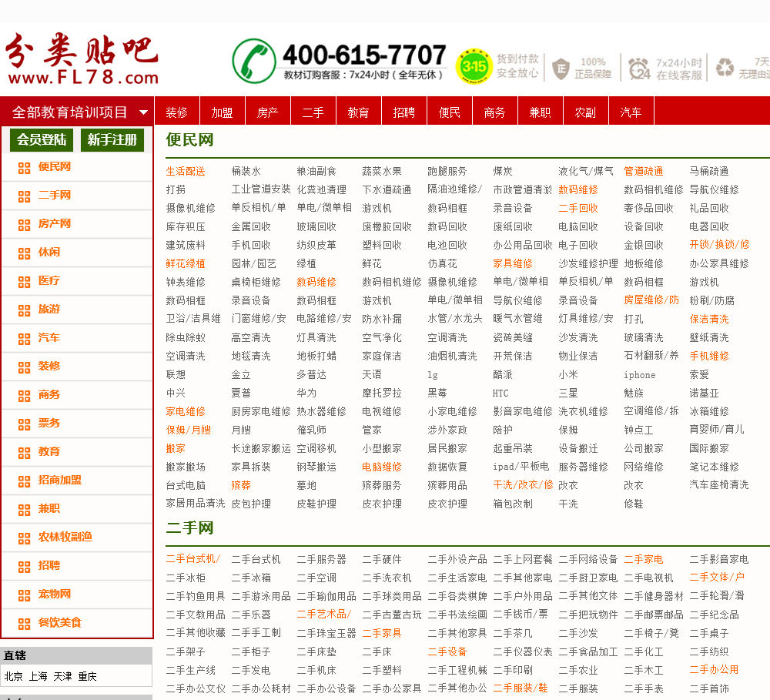This screenshot has width=770, height=700.
Task: Open the 便民 navbar tab
Action: tap(450, 112)
